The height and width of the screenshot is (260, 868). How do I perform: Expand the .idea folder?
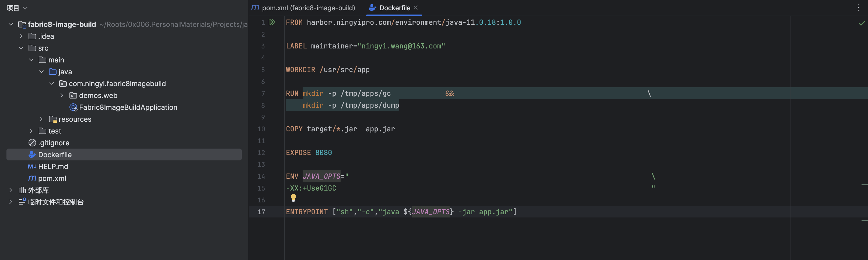pos(21,36)
